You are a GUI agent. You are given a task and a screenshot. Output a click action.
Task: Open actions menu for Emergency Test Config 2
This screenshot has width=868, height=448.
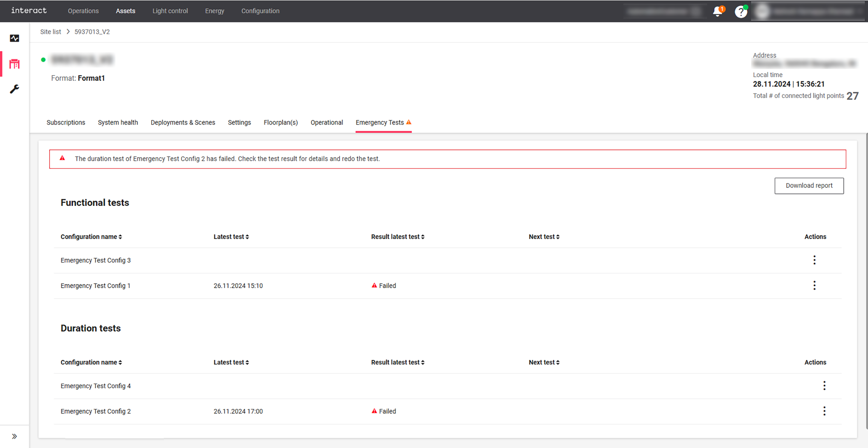tap(824, 411)
